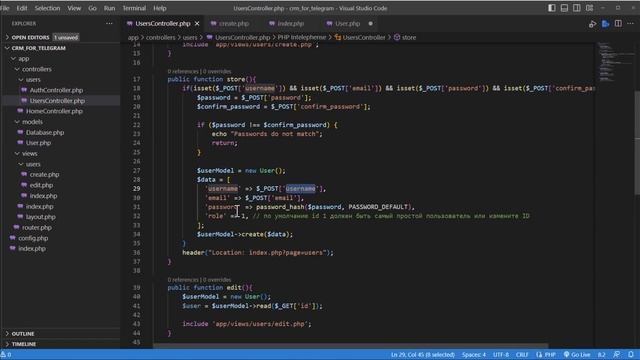Image resolution: width=640 pixels, height=360 pixels.
Task: Start Go Live server
Action: click(x=577, y=355)
